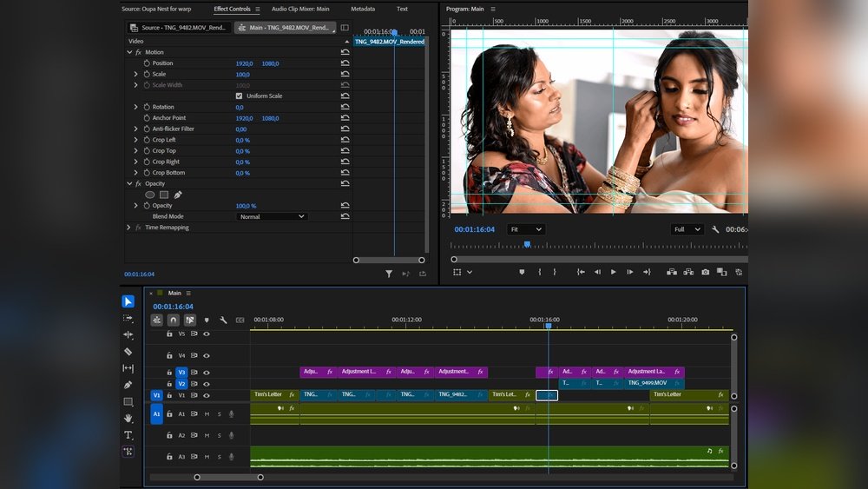
Task: Select the Hand tool
Action: [x=128, y=418]
